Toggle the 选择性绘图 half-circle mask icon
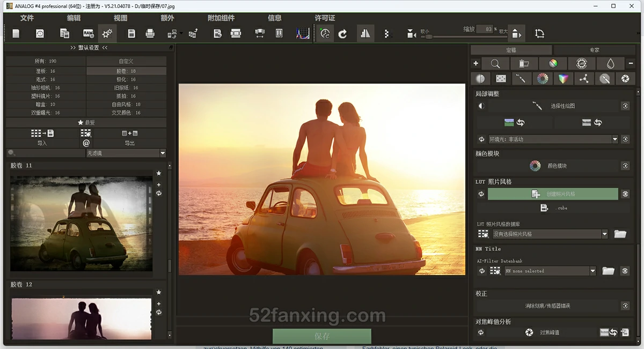The height and width of the screenshot is (349, 644). pos(481,106)
